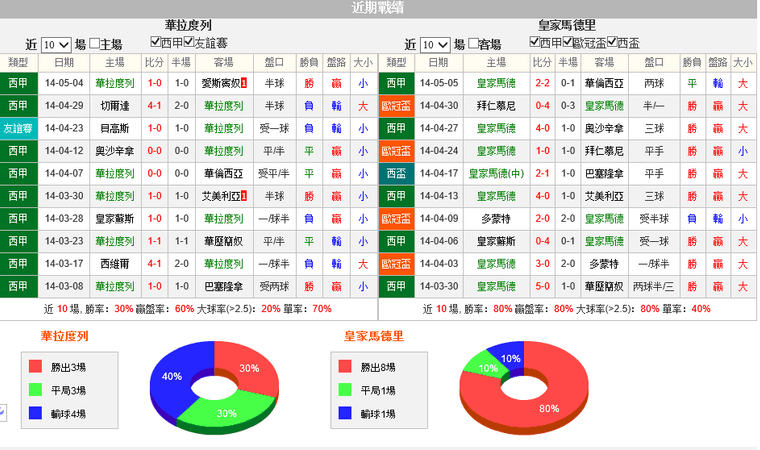Open 華倫西亞 away link in 14-04-07 row
Screen dimensions: 760x450
tap(223, 174)
